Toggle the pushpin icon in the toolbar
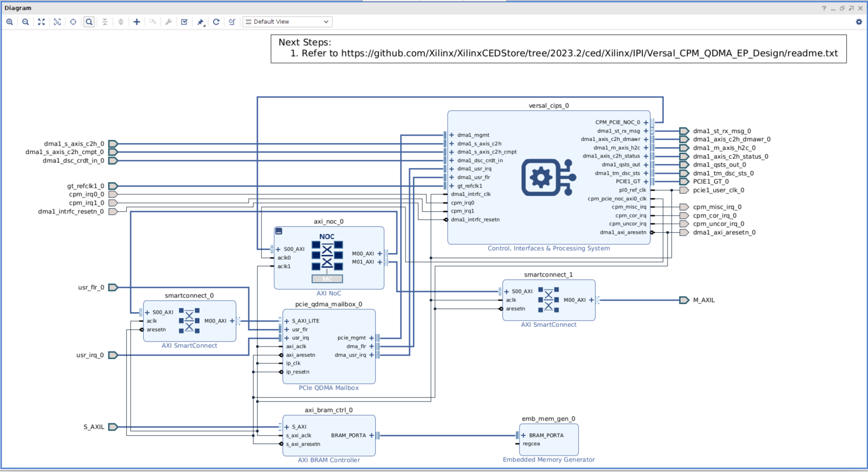 [x=200, y=22]
